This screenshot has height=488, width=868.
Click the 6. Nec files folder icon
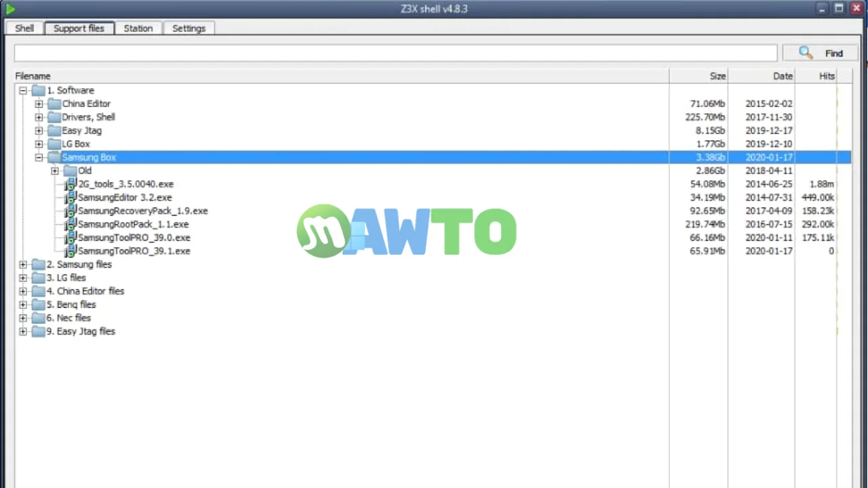point(39,318)
